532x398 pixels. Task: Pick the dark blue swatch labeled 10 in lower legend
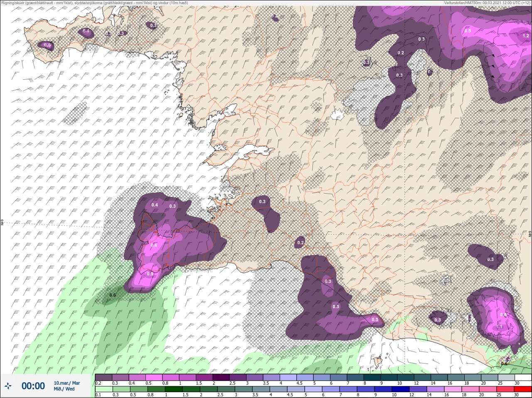click(x=401, y=389)
